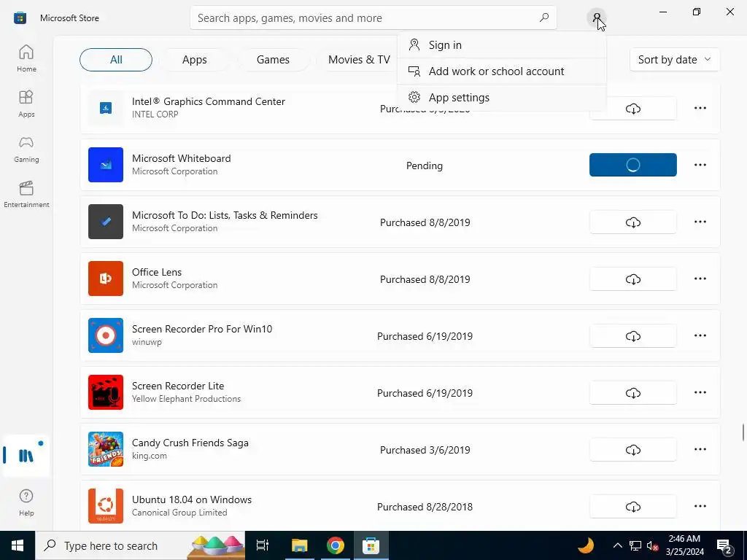Select the All filter tab
Screen dimensions: 747x560
(116, 60)
